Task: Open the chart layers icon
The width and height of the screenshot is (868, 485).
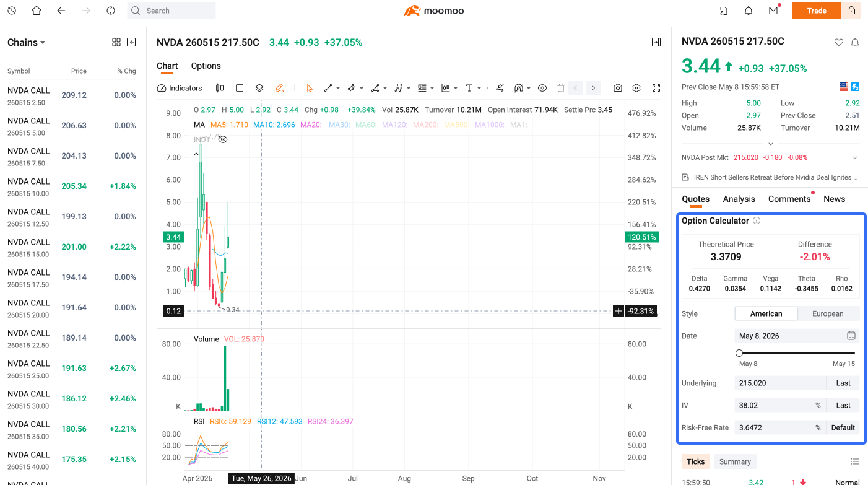Action: pyautogui.click(x=259, y=88)
